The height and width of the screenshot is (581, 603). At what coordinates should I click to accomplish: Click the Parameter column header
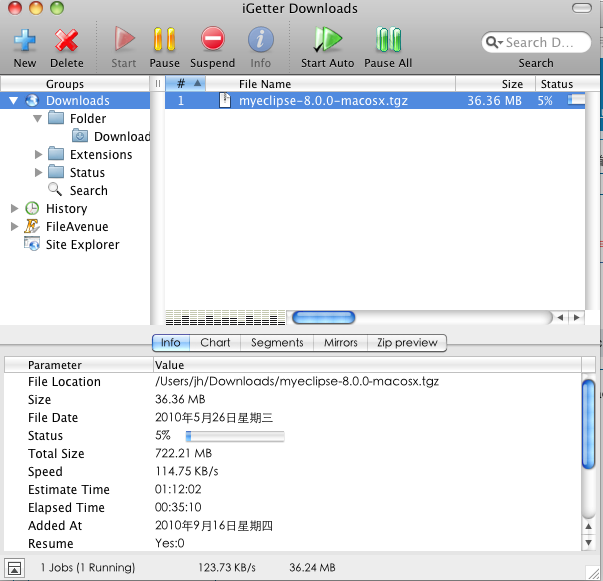(79, 365)
